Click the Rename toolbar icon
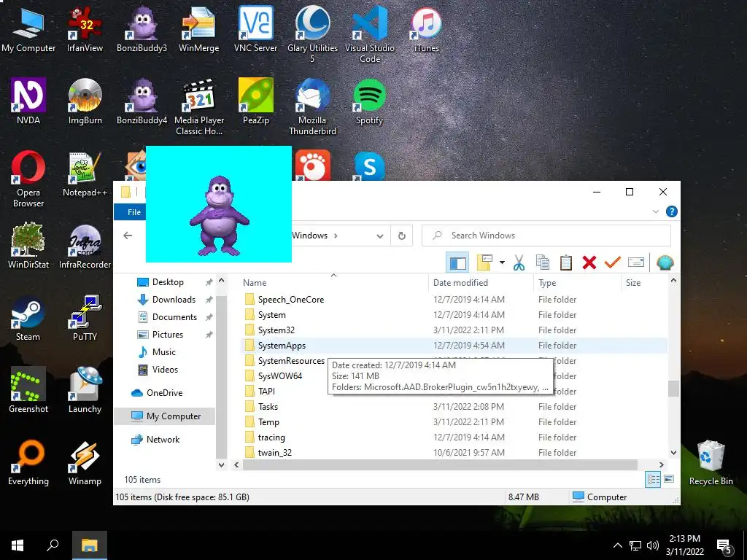 click(x=636, y=262)
